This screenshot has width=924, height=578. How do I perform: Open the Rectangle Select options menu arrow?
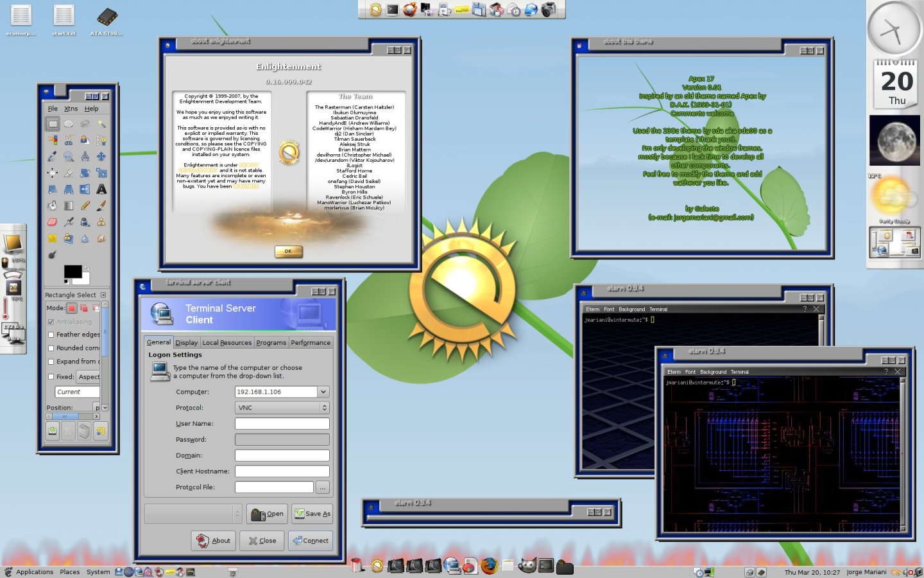[x=103, y=295]
